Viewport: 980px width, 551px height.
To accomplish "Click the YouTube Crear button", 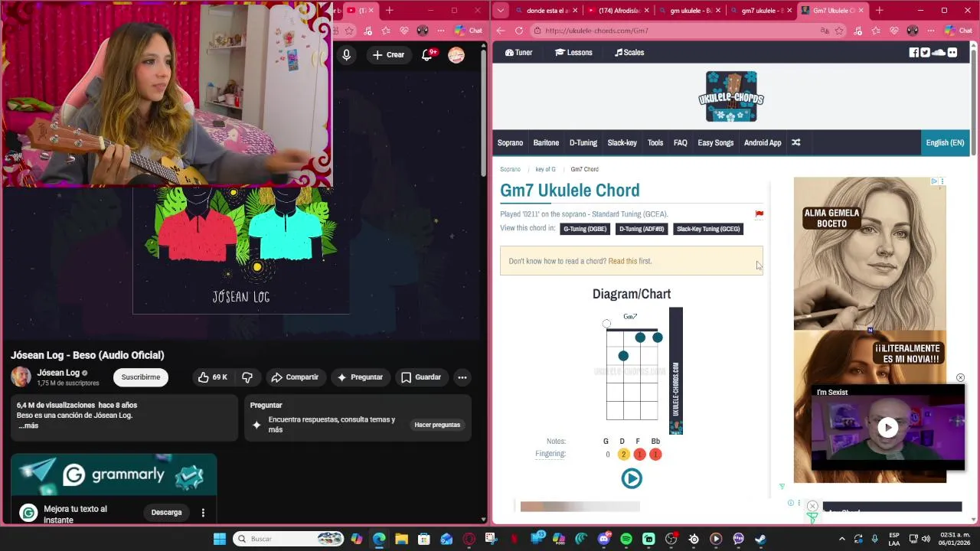I will click(388, 54).
